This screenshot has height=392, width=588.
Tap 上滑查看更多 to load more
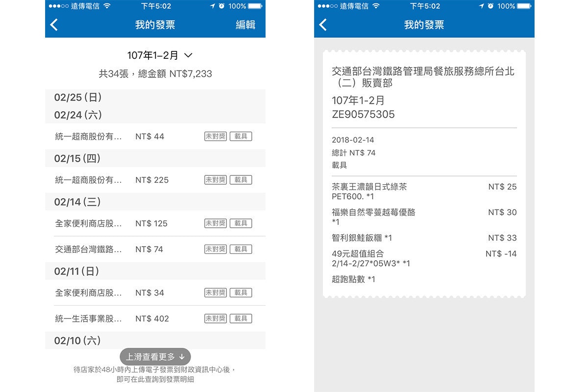coord(155,357)
